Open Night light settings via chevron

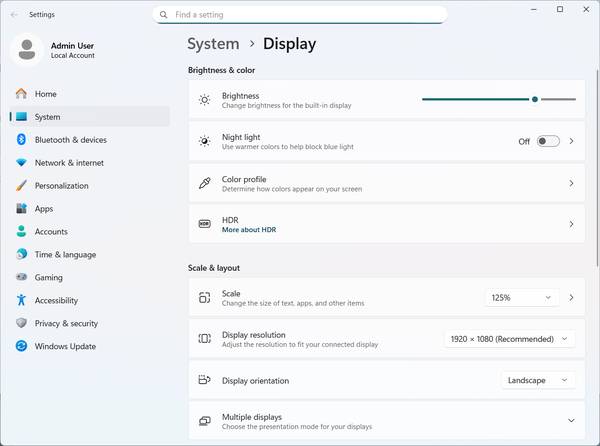coord(571,141)
